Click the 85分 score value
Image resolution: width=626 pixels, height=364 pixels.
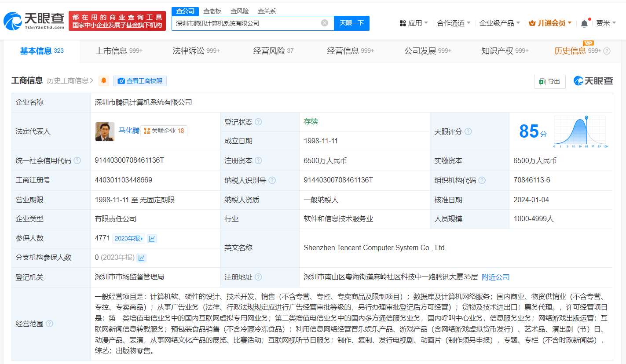[x=533, y=131]
